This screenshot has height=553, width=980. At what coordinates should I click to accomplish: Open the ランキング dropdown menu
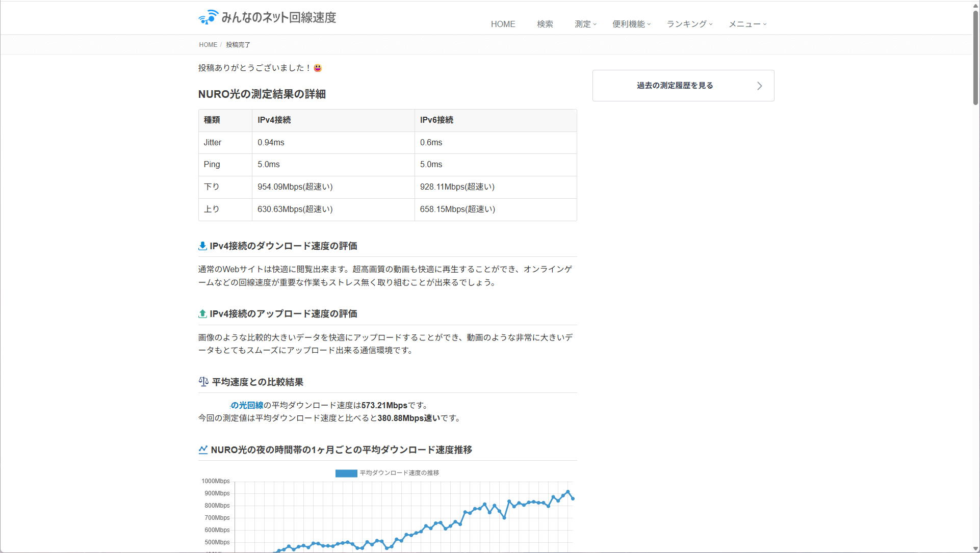[689, 24]
